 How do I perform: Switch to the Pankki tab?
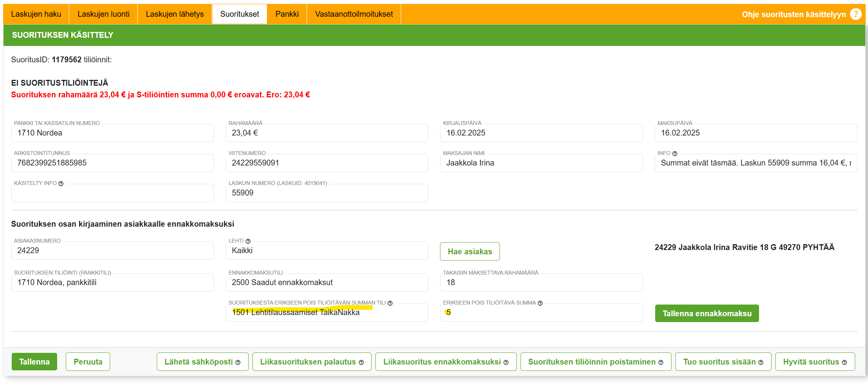287,14
